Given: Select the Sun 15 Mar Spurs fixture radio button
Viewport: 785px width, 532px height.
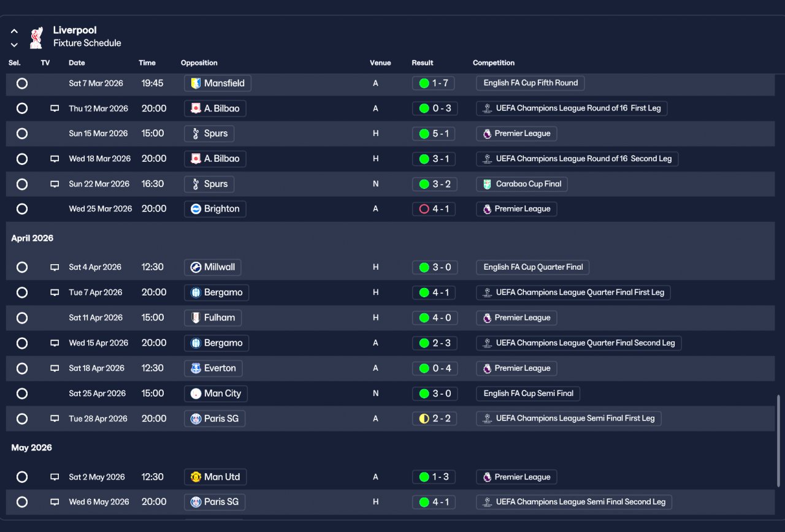Looking at the screenshot, I should [22, 134].
